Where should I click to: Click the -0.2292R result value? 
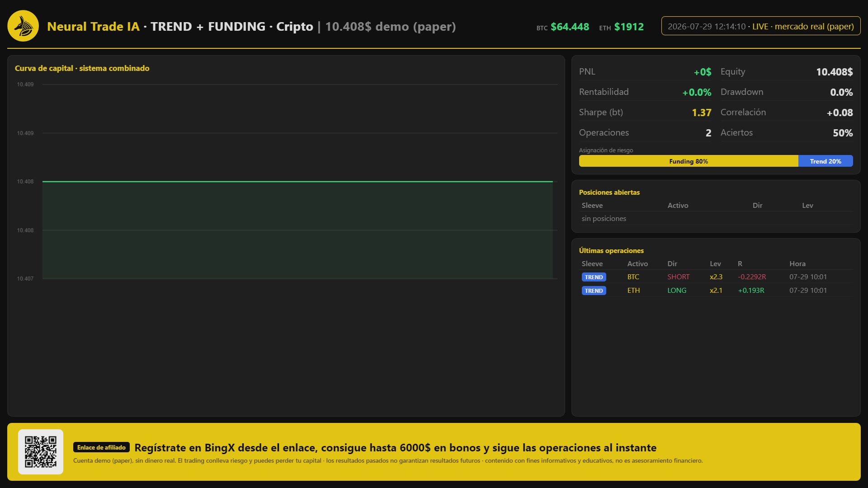click(752, 277)
